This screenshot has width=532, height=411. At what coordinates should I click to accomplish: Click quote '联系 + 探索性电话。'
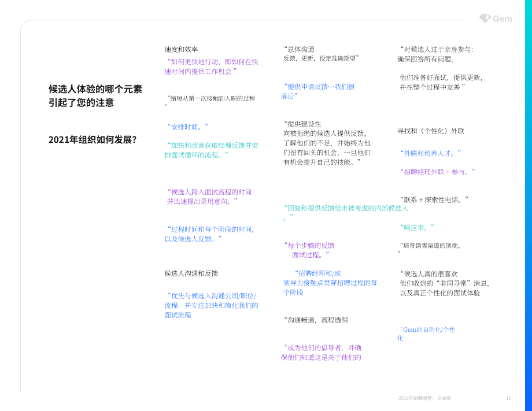[434, 200]
